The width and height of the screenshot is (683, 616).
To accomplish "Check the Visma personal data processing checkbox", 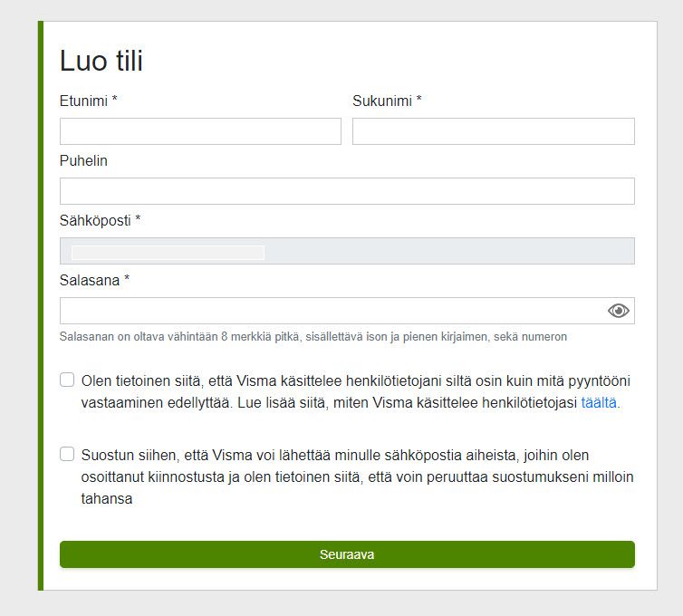I will [x=67, y=380].
